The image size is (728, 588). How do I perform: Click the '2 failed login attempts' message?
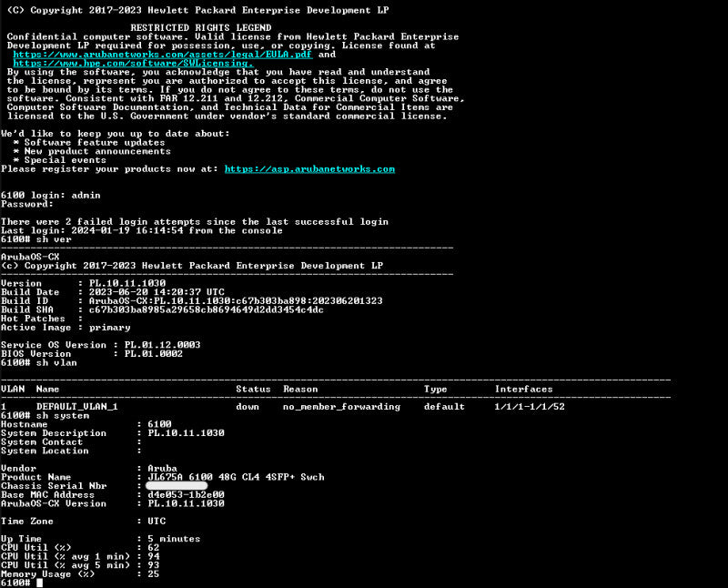pos(195,222)
